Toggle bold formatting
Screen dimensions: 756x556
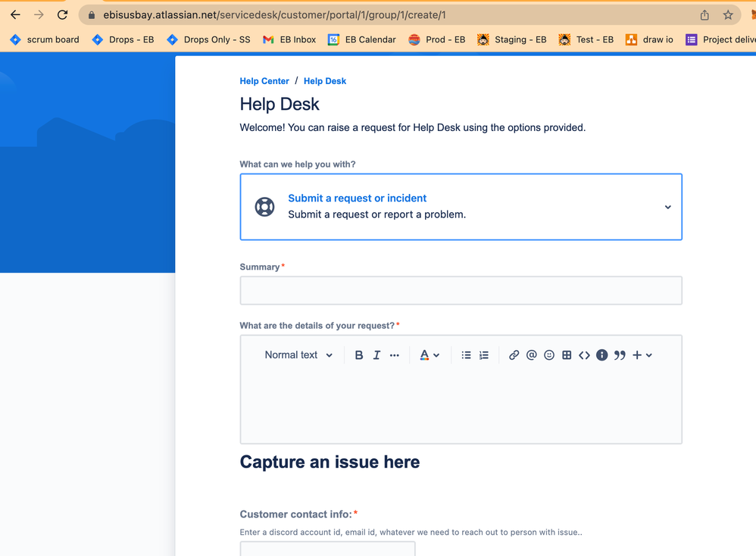click(359, 355)
